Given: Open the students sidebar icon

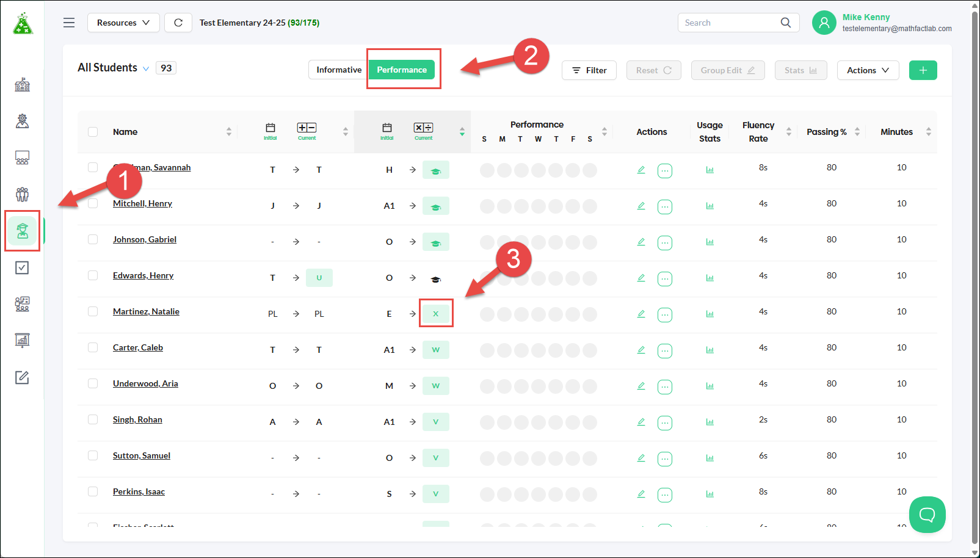Looking at the screenshot, I should click(x=22, y=231).
